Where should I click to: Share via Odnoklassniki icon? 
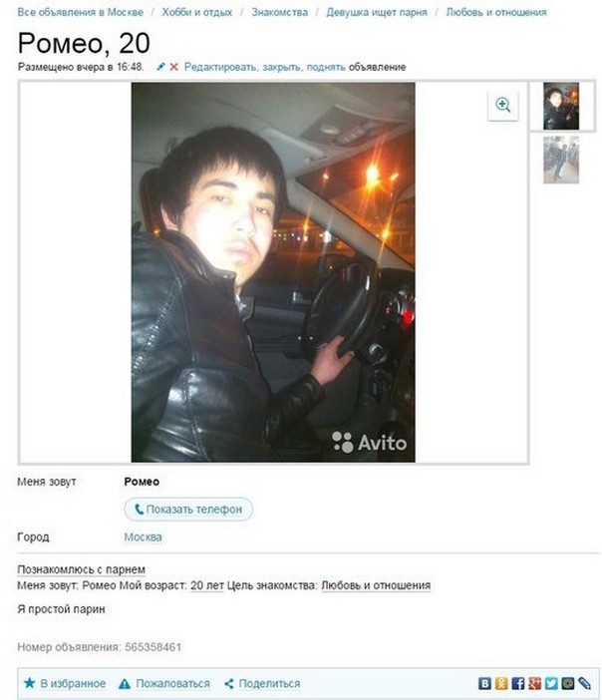click(501, 683)
